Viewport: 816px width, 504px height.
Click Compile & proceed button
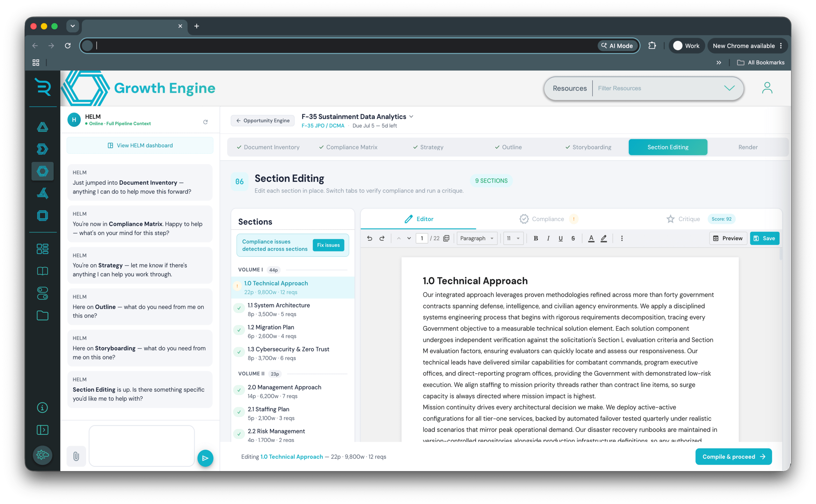(x=733, y=456)
